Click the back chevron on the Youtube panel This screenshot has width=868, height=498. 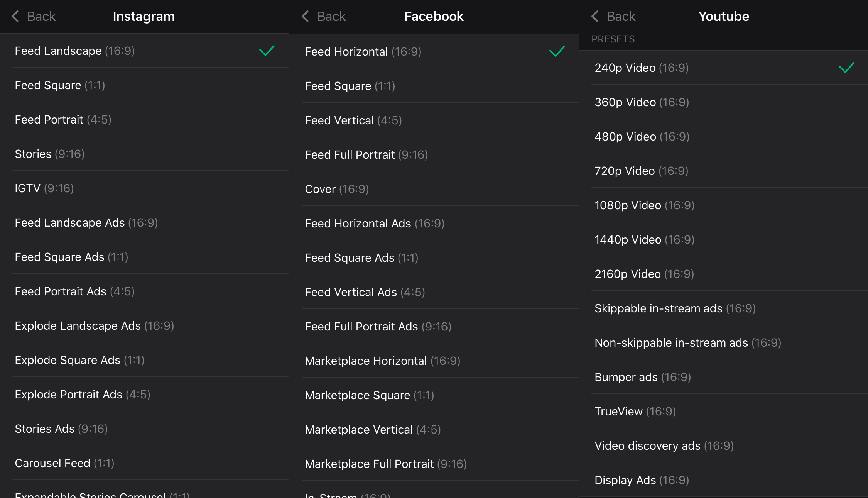(594, 16)
